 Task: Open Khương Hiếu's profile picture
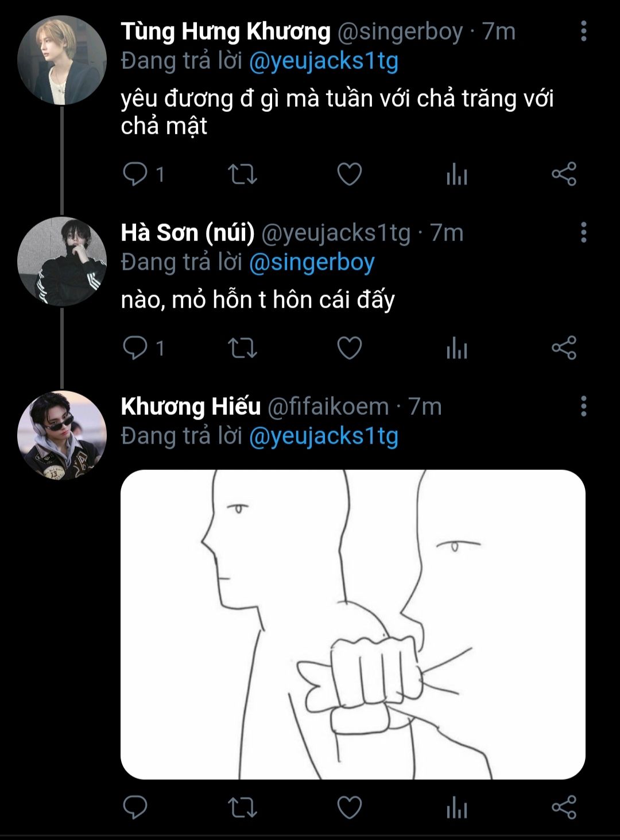(62, 435)
